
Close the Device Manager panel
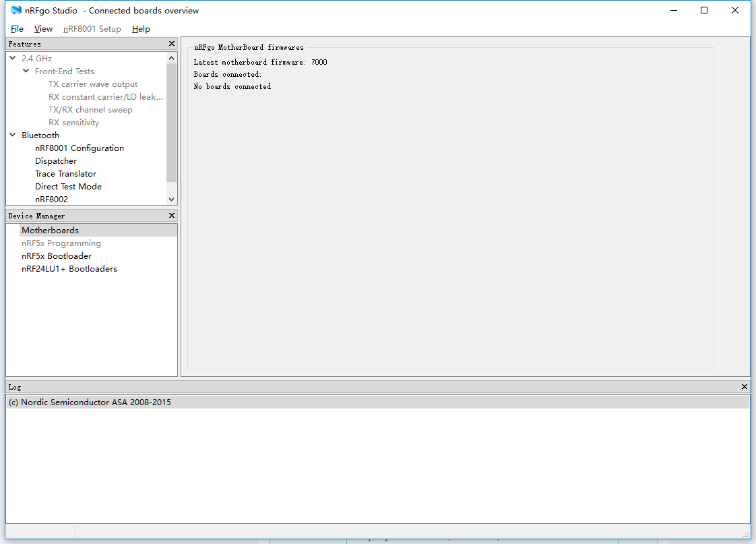coord(171,216)
